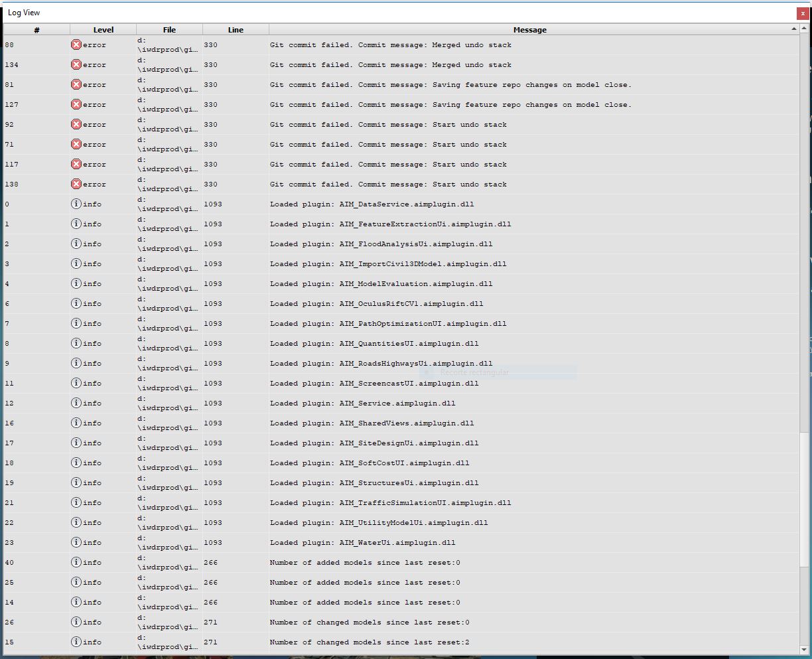Screen dimensions: 812x659
Task: Select row 81 'Saving feature repo changes' message
Action: (x=450, y=84)
